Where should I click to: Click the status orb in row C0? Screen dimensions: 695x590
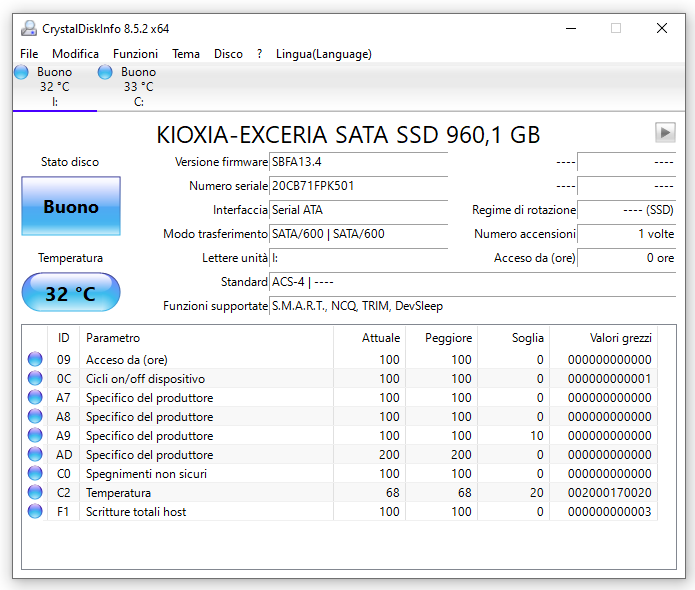tap(35, 473)
